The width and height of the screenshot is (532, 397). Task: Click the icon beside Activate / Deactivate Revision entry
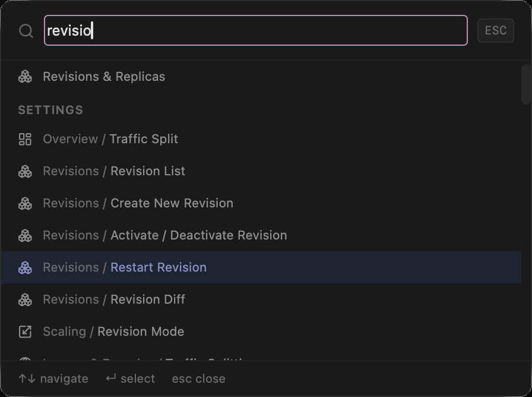(26, 235)
